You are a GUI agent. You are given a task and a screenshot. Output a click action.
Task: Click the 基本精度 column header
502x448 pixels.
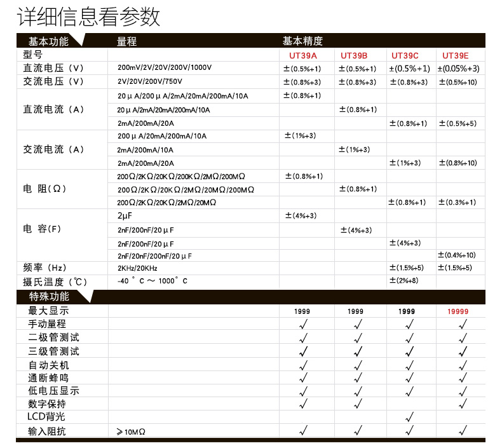[x=302, y=41]
